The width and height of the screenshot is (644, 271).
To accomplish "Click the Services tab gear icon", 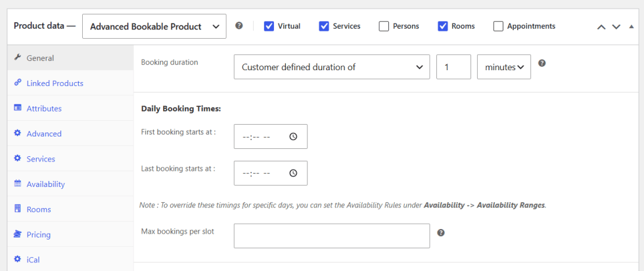I will 17,158.
